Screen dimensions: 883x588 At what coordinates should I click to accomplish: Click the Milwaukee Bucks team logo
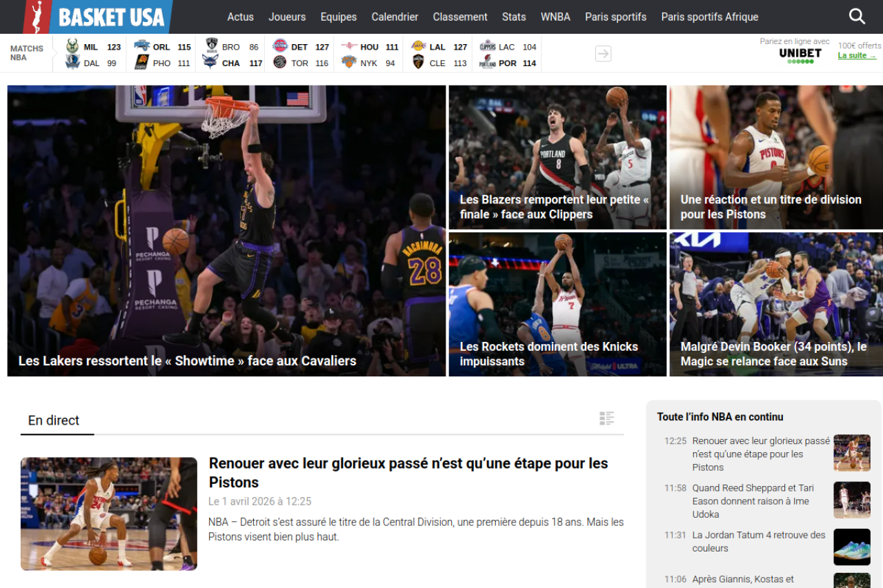pos(72,47)
